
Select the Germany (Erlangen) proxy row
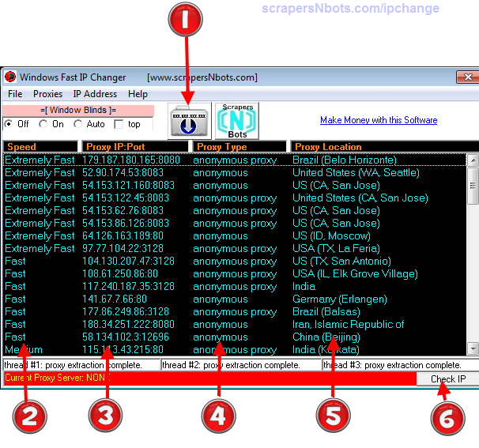[x=237, y=299]
